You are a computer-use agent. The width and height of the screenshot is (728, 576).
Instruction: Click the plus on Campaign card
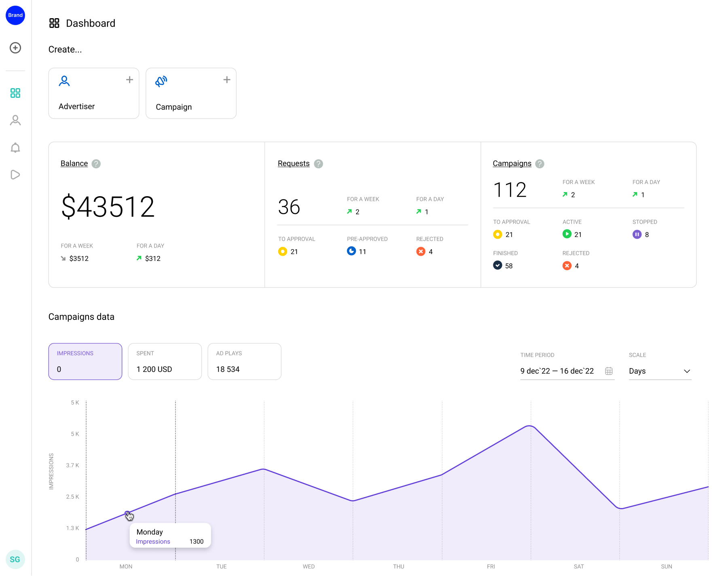pyautogui.click(x=227, y=80)
